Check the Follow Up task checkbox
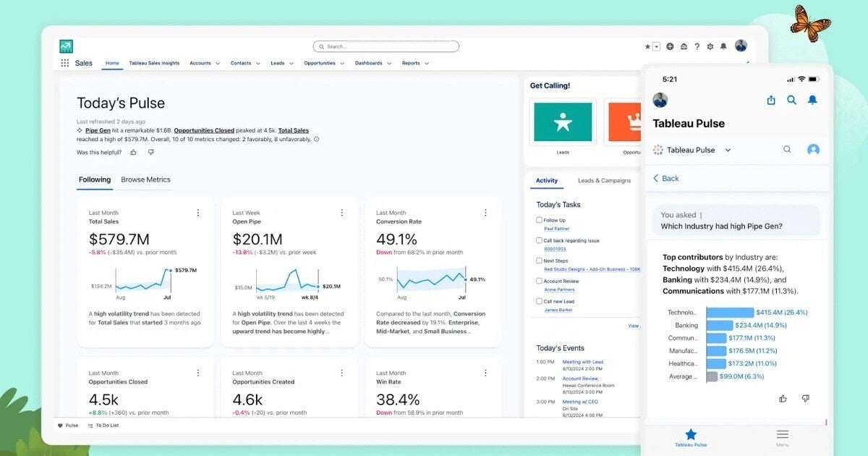The width and height of the screenshot is (868, 456). (x=538, y=221)
